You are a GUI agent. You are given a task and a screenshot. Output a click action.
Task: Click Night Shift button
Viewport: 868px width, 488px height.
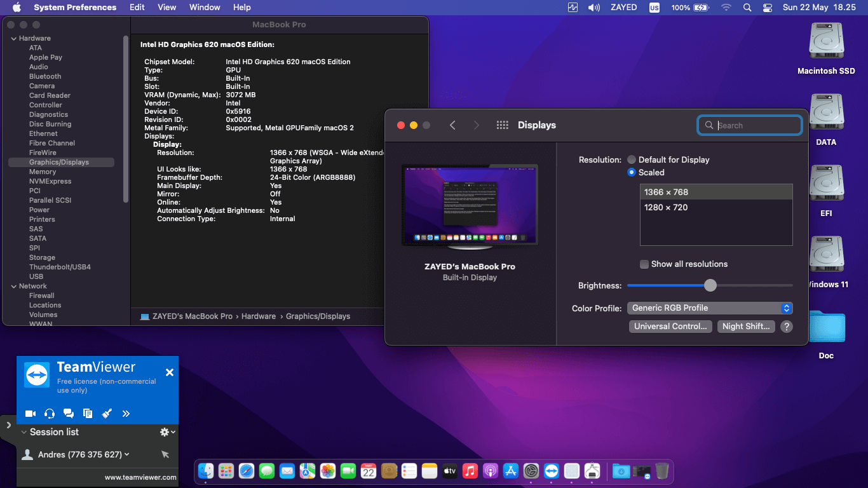click(x=746, y=327)
